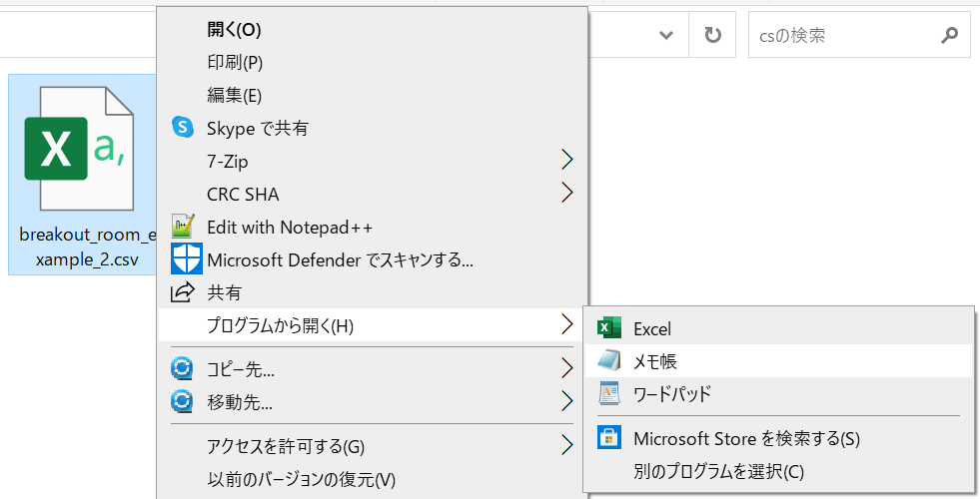Expand the アクセスを許可する submenu arrow
This screenshot has height=499, width=980.
point(566,446)
